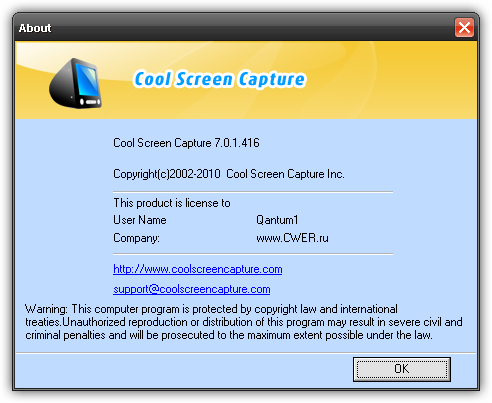Click the yellow banner header area
Viewport: 492px width, 403px height.
coord(246,80)
